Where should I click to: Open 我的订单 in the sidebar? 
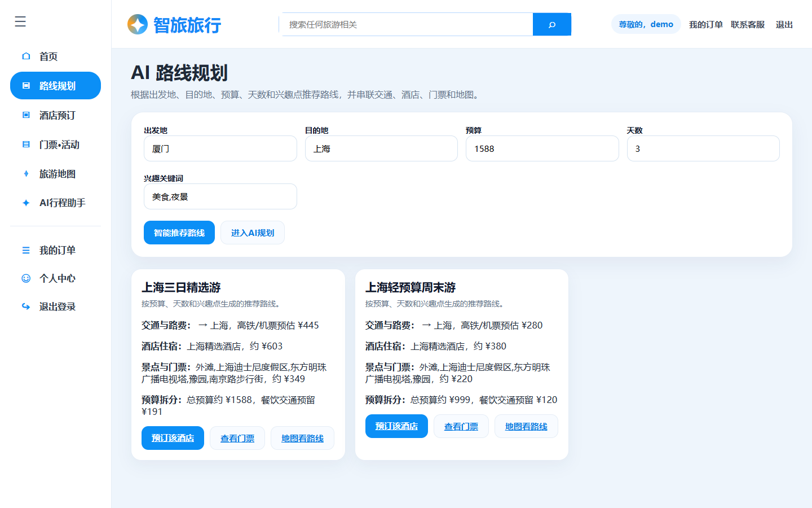coord(55,250)
